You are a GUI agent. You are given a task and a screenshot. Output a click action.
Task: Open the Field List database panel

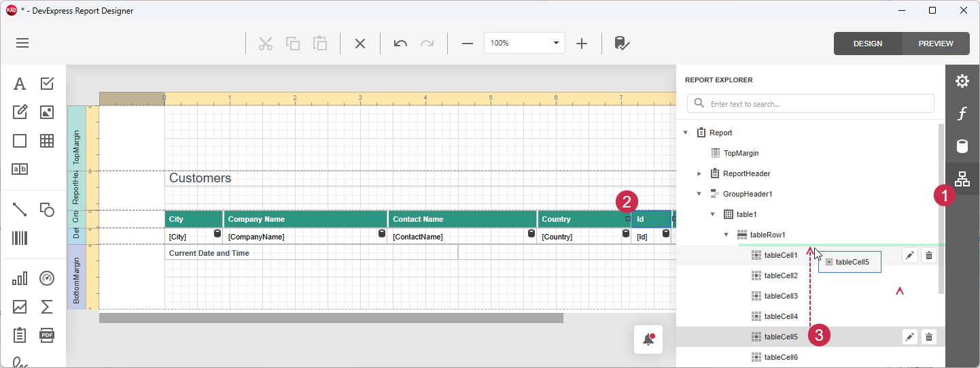(x=962, y=146)
